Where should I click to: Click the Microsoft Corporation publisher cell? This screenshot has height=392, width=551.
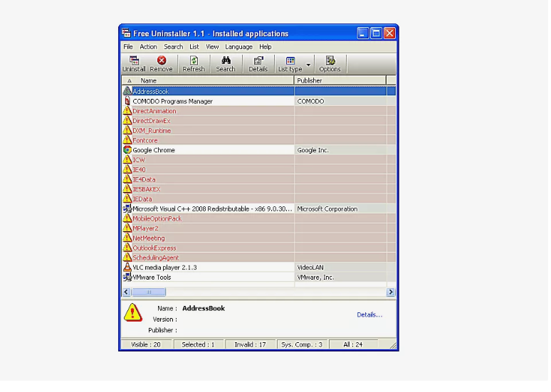[x=340, y=208]
